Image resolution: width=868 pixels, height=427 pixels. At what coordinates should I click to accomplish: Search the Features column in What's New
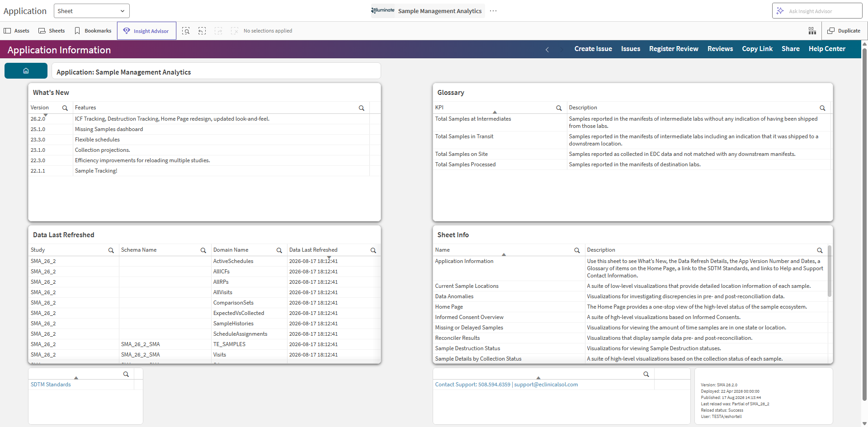362,108
